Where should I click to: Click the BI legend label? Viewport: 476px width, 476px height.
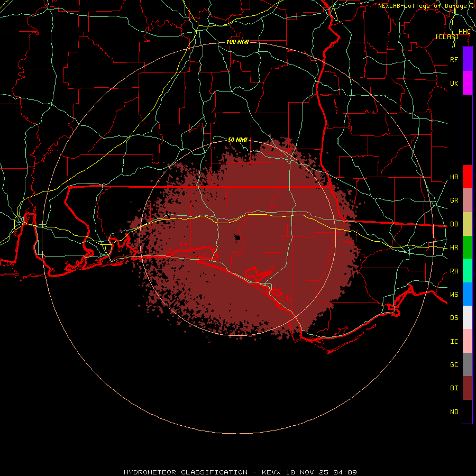[x=454, y=388]
